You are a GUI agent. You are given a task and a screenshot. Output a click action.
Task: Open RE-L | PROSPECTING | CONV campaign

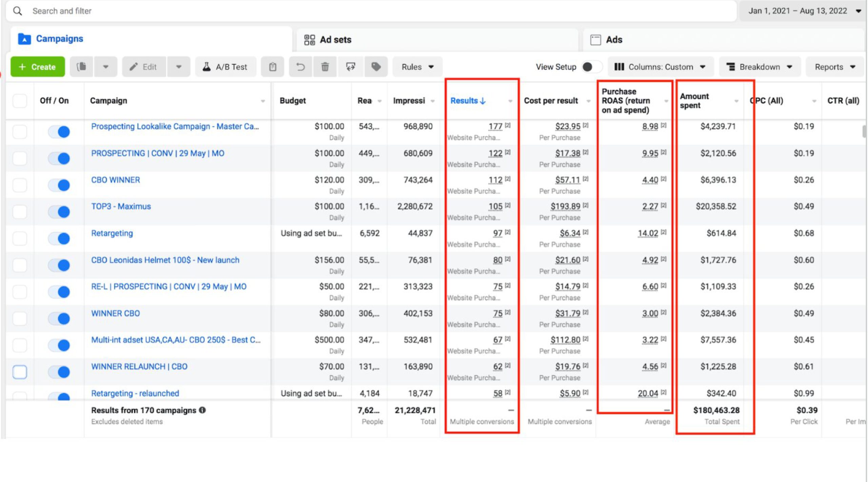tap(169, 287)
